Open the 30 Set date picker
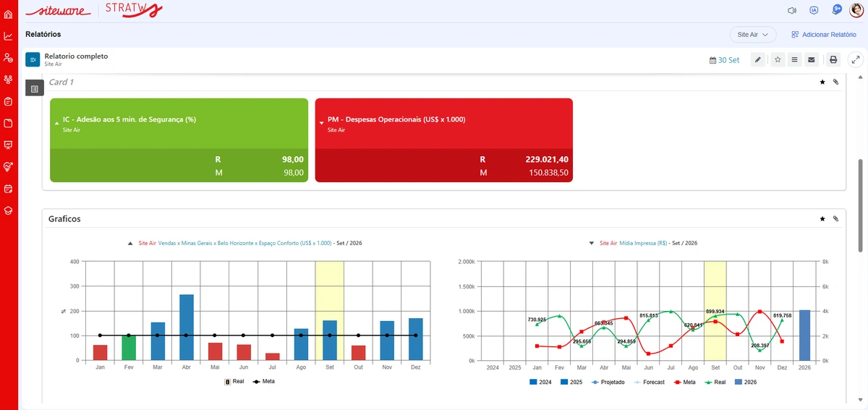Image resolution: width=868 pixels, height=410 pixels. pyautogui.click(x=724, y=60)
